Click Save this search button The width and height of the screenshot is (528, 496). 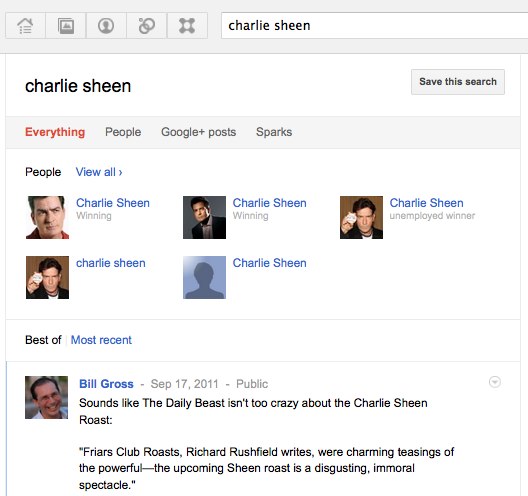458,82
